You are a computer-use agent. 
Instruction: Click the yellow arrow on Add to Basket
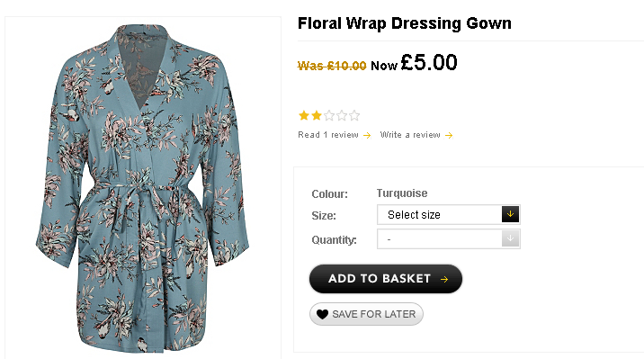[444, 279]
